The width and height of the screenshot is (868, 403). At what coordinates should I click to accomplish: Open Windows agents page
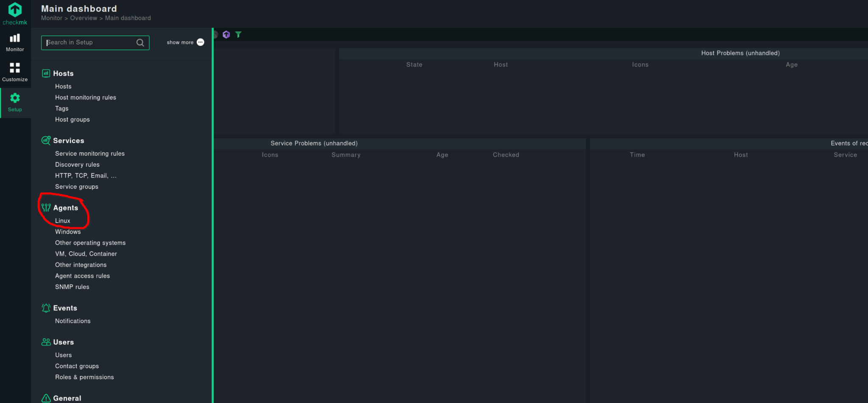(x=68, y=232)
